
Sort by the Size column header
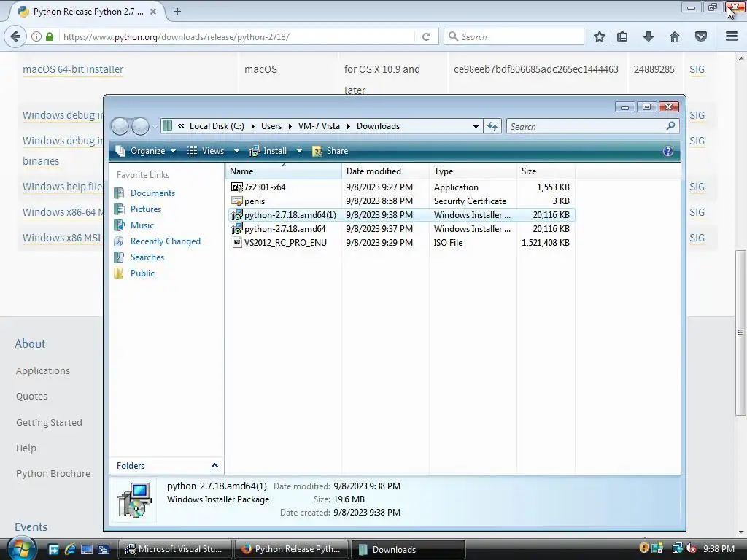pyautogui.click(x=546, y=171)
